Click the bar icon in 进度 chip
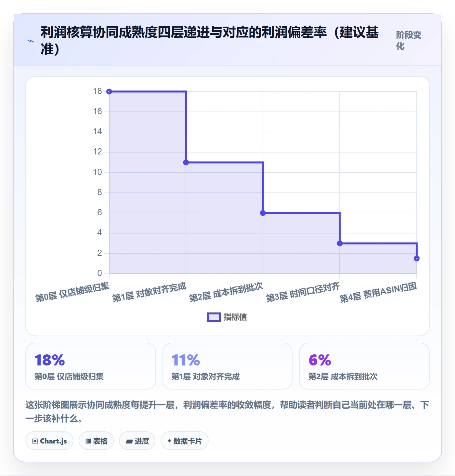455x476 pixels. [x=129, y=441]
